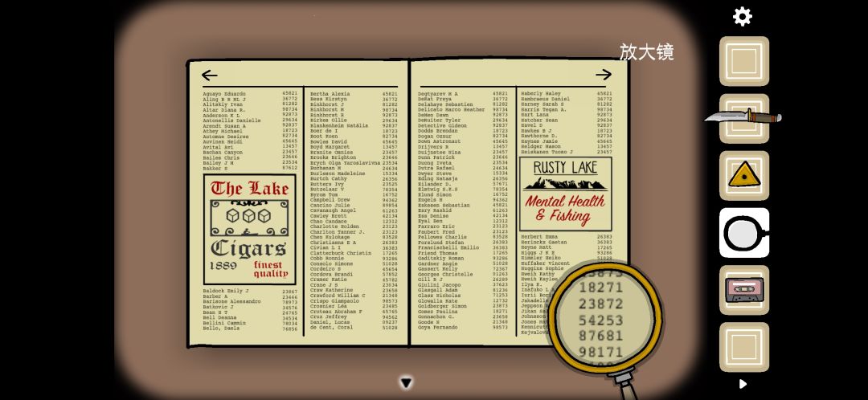The height and width of the screenshot is (400, 868).
Task: Click the 'Hawthorne D.' entry
Action: coord(539,136)
